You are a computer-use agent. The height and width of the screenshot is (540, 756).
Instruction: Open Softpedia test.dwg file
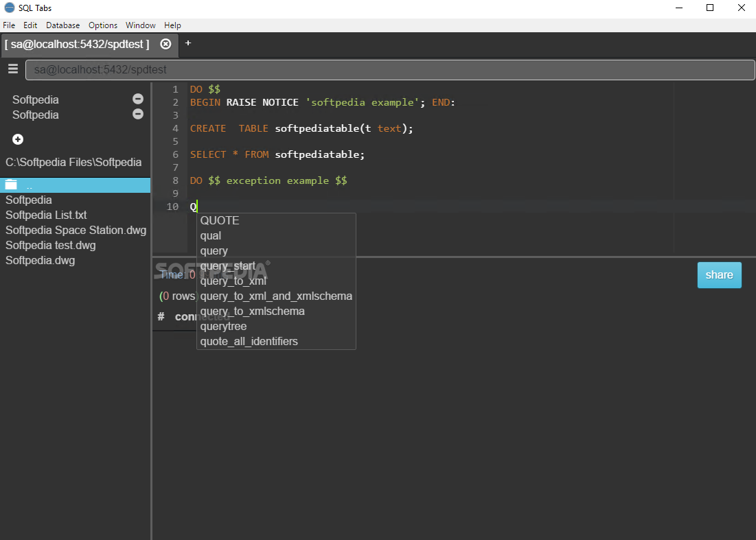51,245
